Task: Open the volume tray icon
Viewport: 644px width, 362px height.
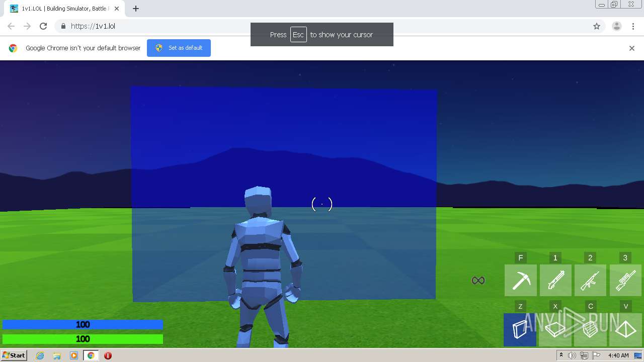Action: pyautogui.click(x=572, y=355)
